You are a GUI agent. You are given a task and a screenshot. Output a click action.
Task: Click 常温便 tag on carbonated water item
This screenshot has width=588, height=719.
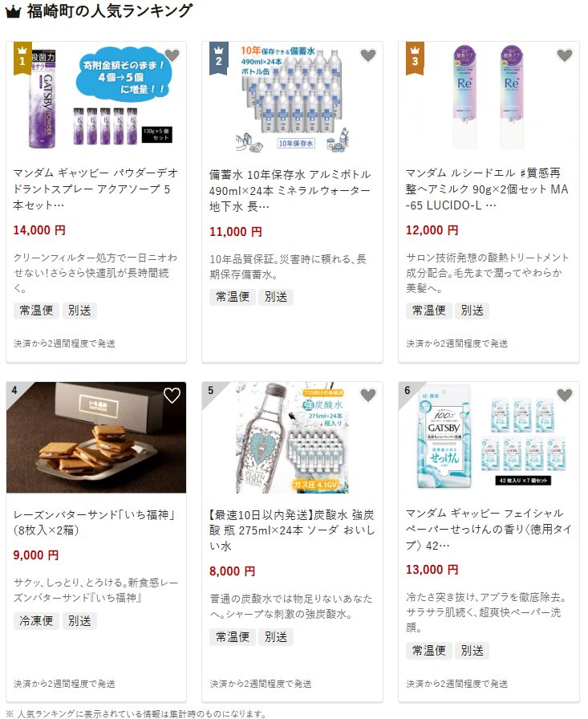pos(233,637)
